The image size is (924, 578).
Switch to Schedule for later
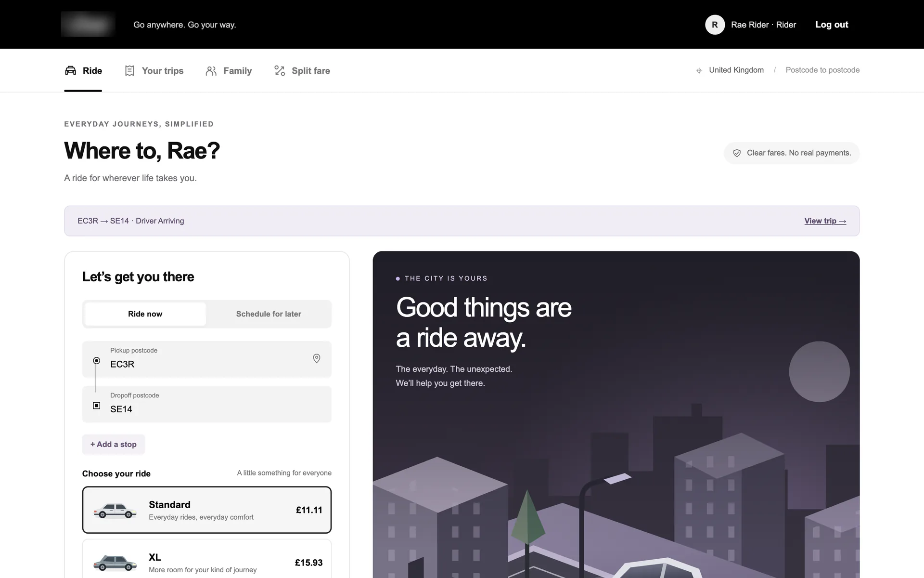pyautogui.click(x=269, y=314)
